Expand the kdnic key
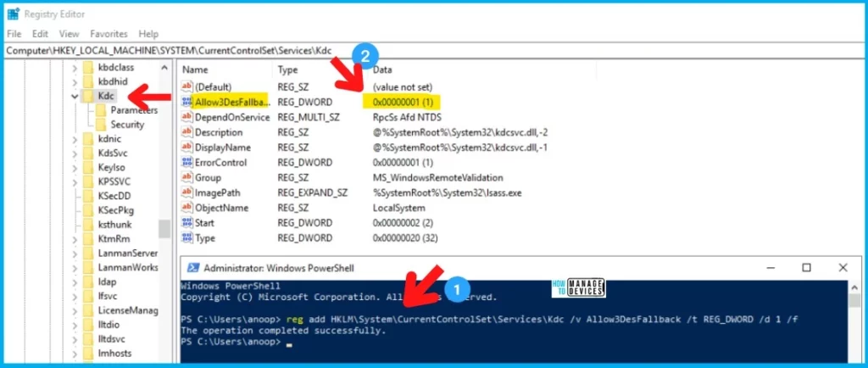Screen dimensions: 868x368 75,139
